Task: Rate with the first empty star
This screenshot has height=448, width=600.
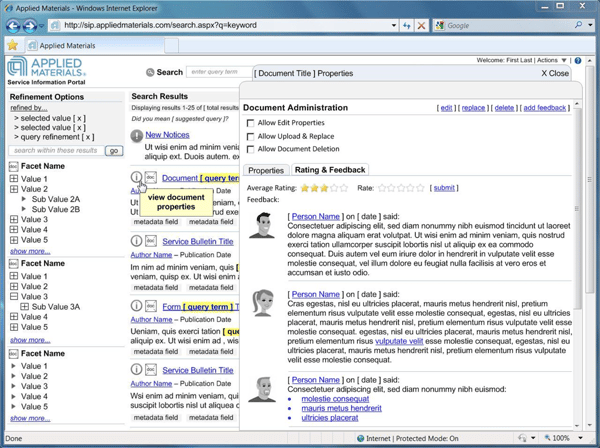Action: [x=382, y=188]
